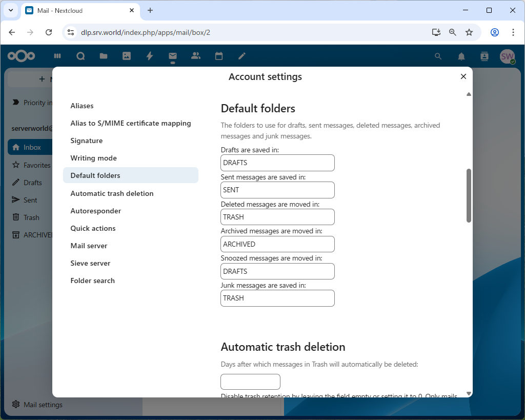This screenshot has width=525, height=420.
Task: Open the Notes pencil icon
Action: (x=242, y=56)
